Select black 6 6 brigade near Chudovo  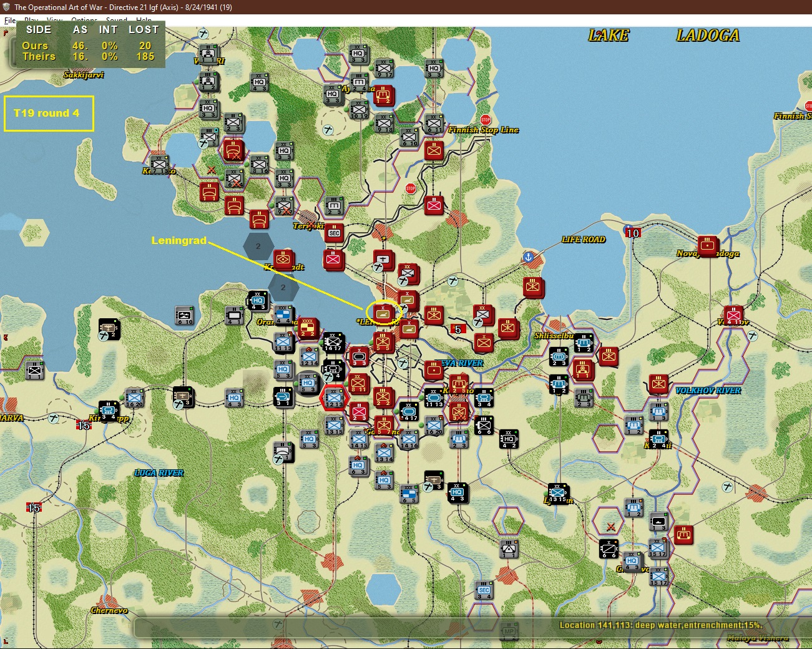click(609, 549)
